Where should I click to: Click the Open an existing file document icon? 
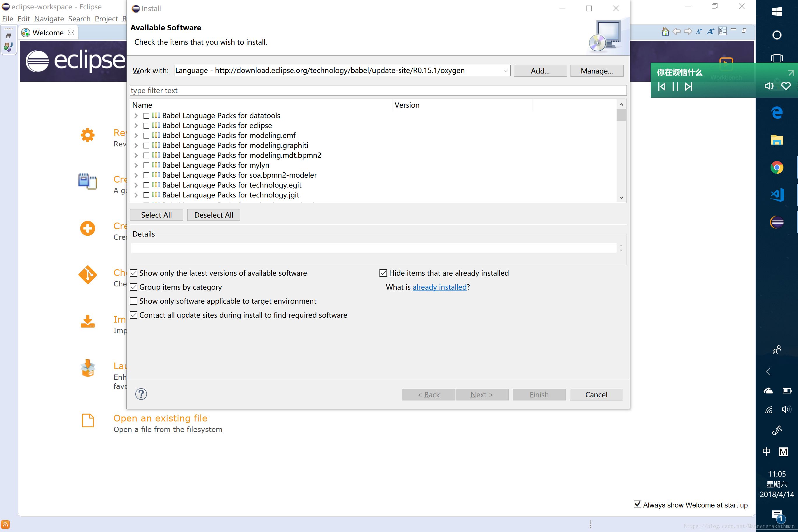point(88,420)
